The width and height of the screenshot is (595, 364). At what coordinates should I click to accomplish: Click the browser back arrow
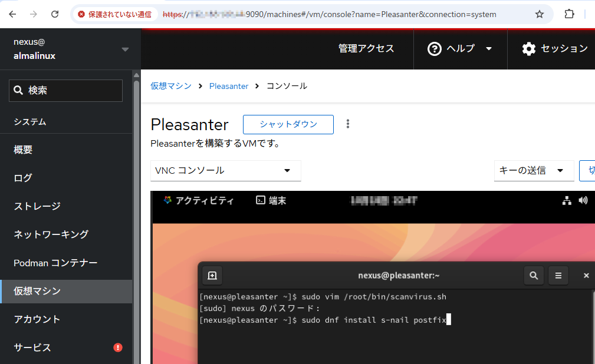point(13,14)
